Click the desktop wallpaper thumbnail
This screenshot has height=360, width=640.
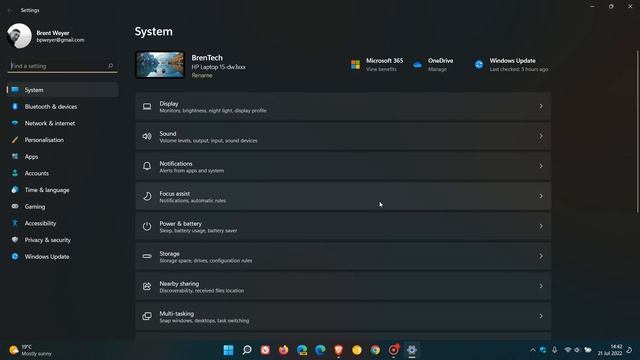pyautogui.click(x=160, y=64)
